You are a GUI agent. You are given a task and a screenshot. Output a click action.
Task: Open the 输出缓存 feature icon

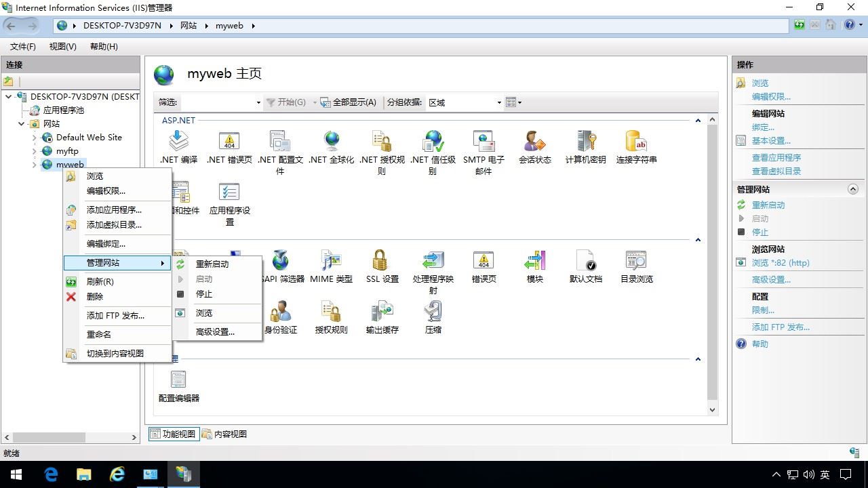coord(382,318)
